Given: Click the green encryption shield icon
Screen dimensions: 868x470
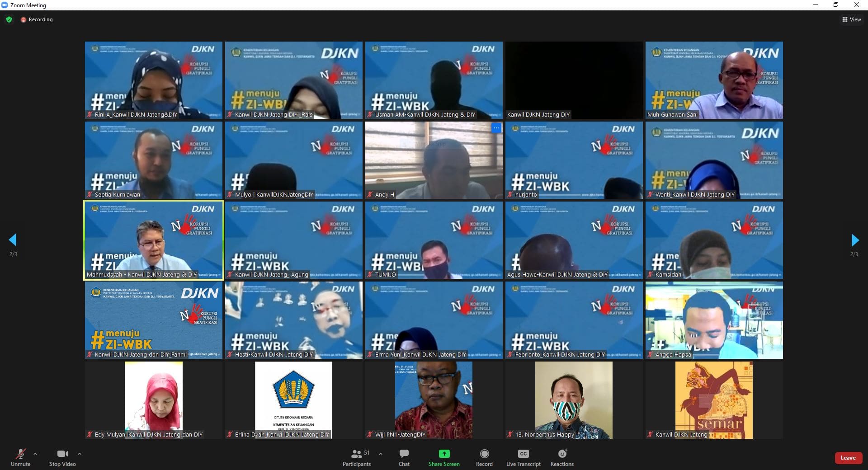Looking at the screenshot, I should click(9, 19).
